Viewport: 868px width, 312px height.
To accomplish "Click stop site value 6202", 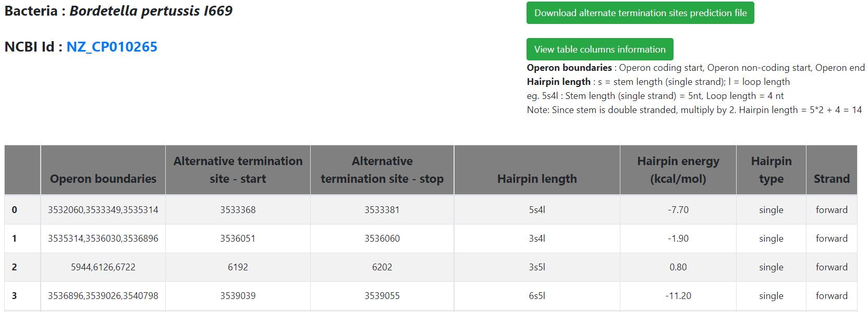I will [x=382, y=267].
